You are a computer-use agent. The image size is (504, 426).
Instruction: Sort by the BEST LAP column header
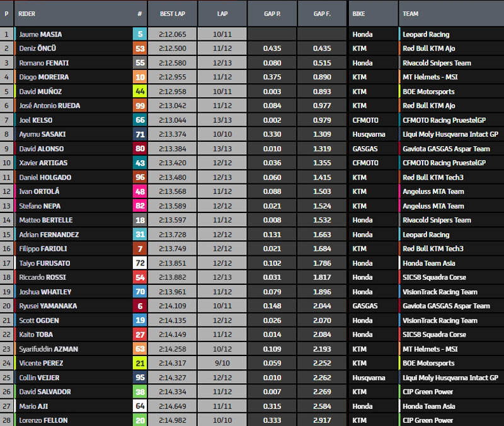[x=171, y=13]
